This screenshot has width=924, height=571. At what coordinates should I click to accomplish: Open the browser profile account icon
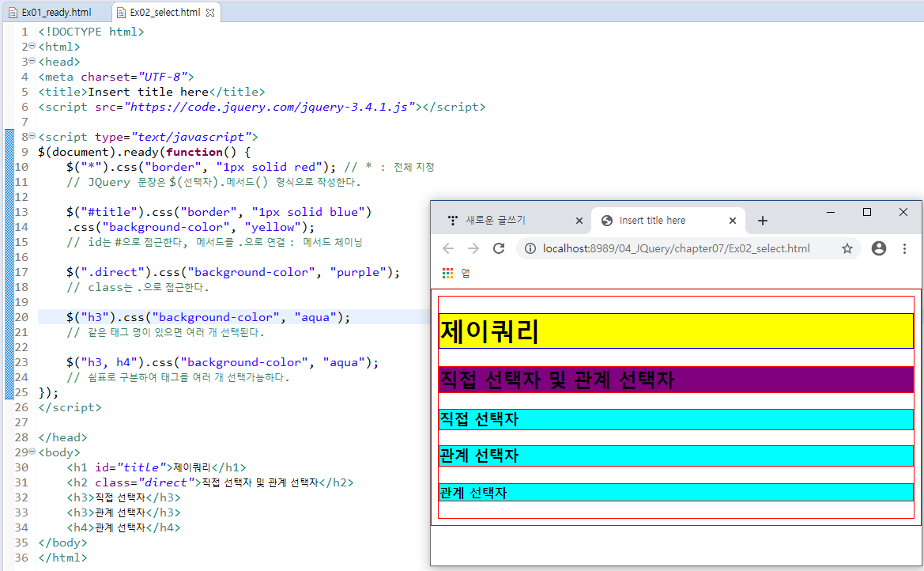pyautogui.click(x=879, y=248)
